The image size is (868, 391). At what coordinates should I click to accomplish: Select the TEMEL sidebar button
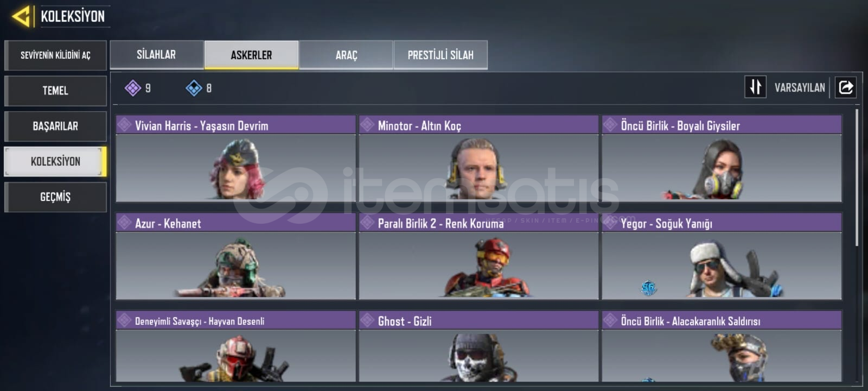click(x=55, y=91)
